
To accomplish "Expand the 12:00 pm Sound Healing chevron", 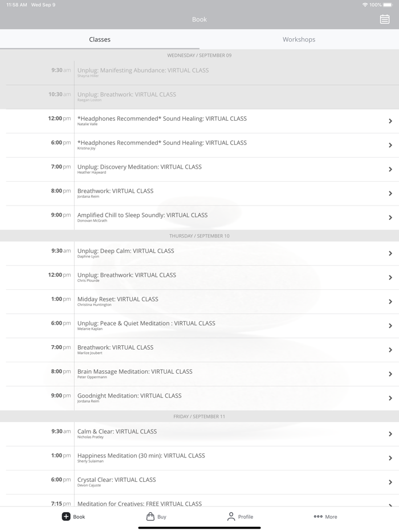I will click(x=390, y=121).
